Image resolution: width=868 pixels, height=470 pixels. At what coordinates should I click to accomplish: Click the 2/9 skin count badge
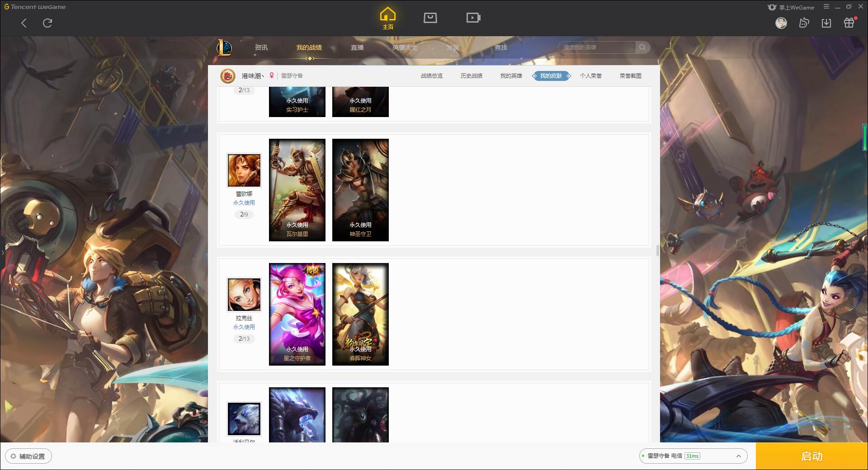coord(244,214)
